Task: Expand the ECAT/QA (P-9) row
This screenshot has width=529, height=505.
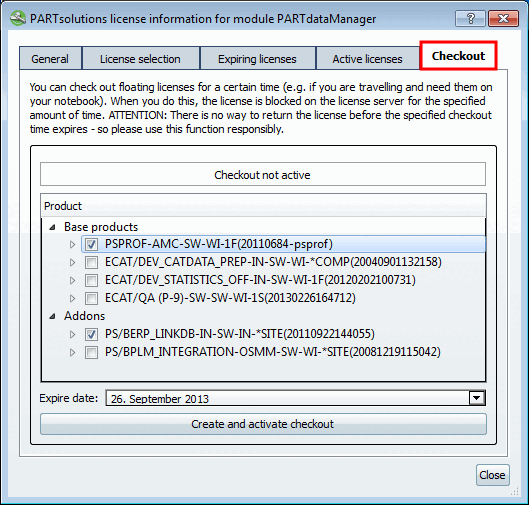Action: point(72,298)
